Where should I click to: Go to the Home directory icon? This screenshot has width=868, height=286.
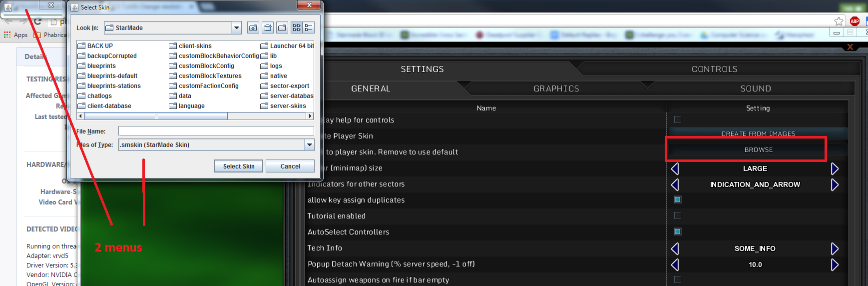(x=268, y=28)
